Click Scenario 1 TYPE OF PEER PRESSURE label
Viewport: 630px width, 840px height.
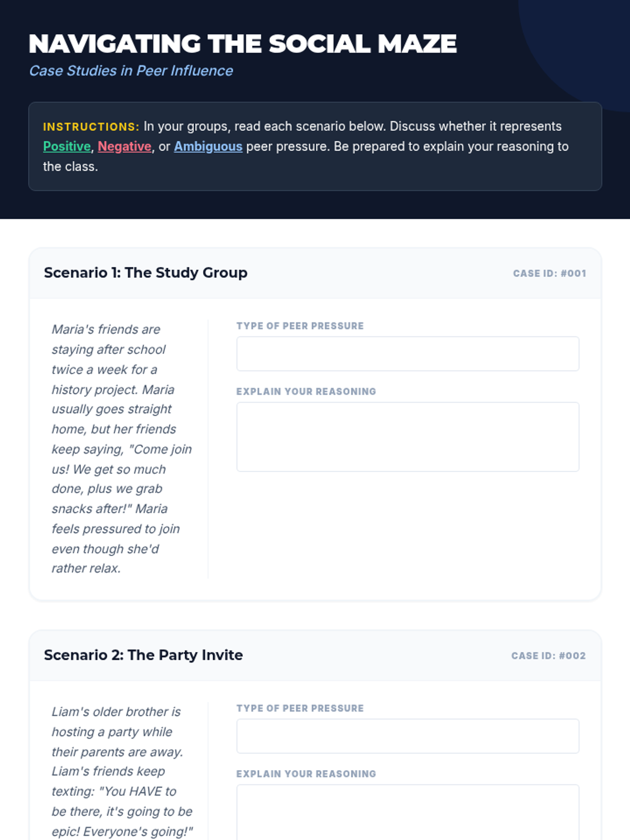point(300,326)
